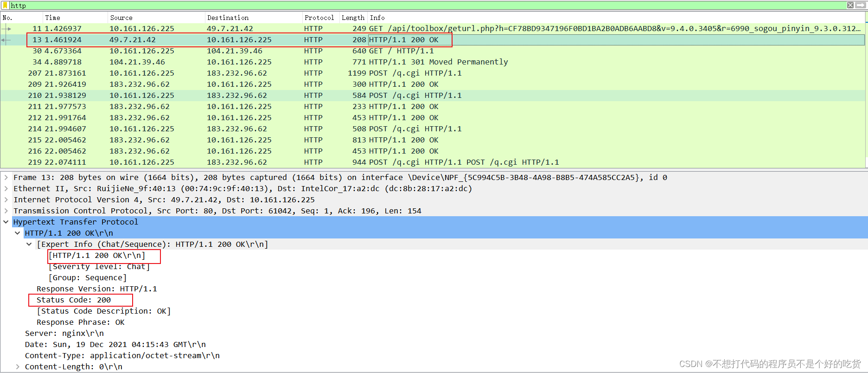This screenshot has width=868, height=373.
Task: Sort packets by the Destination column header
Action: (x=253, y=18)
